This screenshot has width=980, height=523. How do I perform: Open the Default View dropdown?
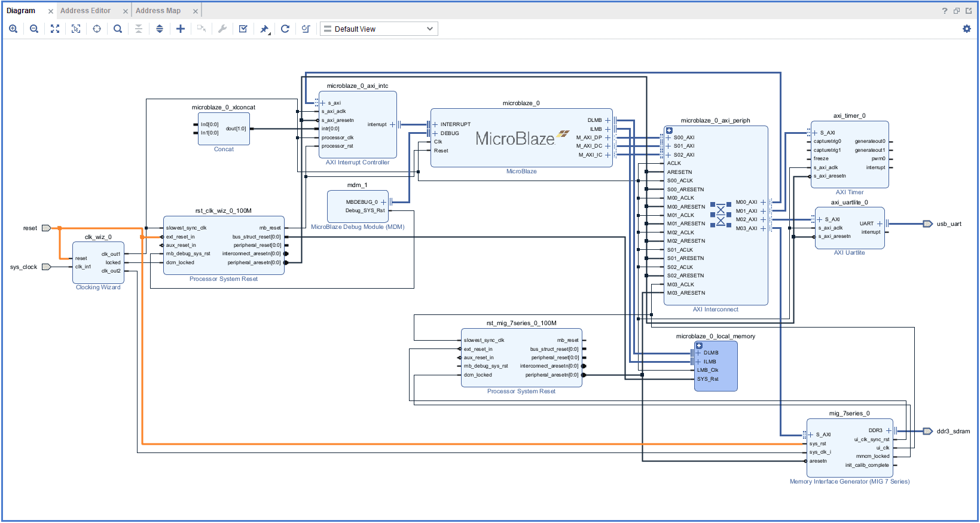378,29
